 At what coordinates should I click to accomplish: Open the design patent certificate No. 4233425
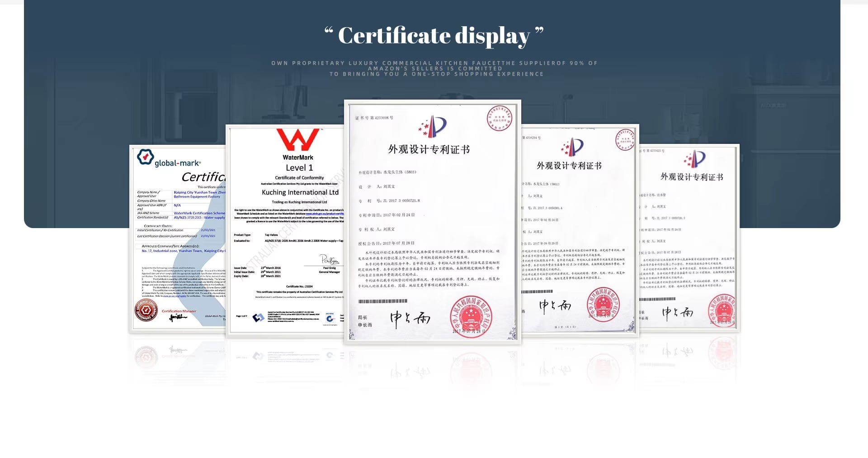click(689, 239)
